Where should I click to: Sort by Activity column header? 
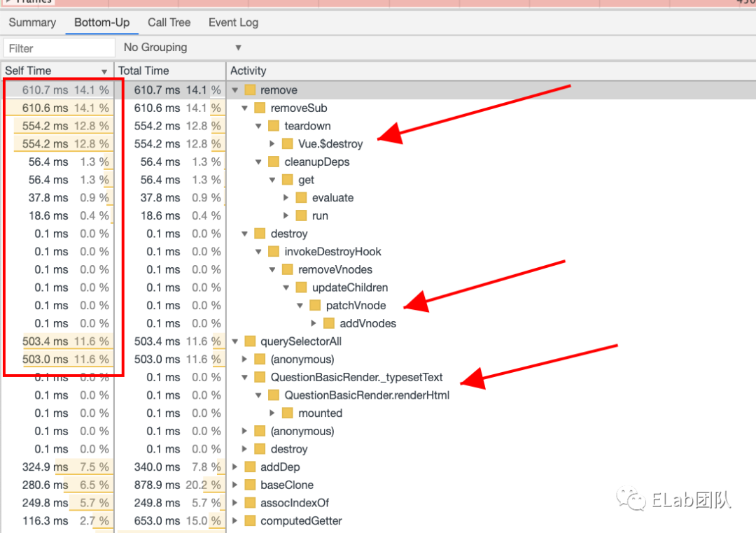click(491, 71)
